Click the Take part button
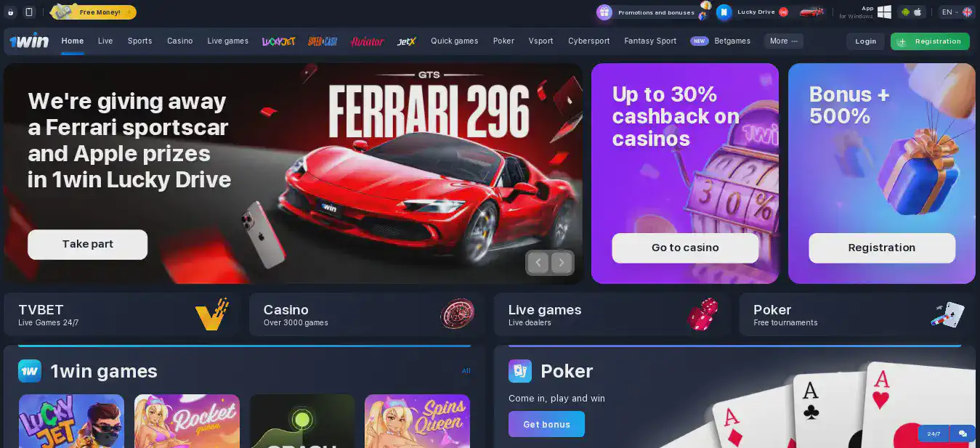This screenshot has width=980, height=448. click(87, 245)
